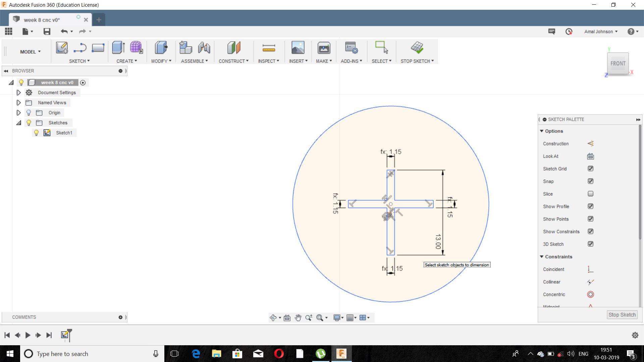
Task: Click the Pan hand icon
Action: click(298, 318)
